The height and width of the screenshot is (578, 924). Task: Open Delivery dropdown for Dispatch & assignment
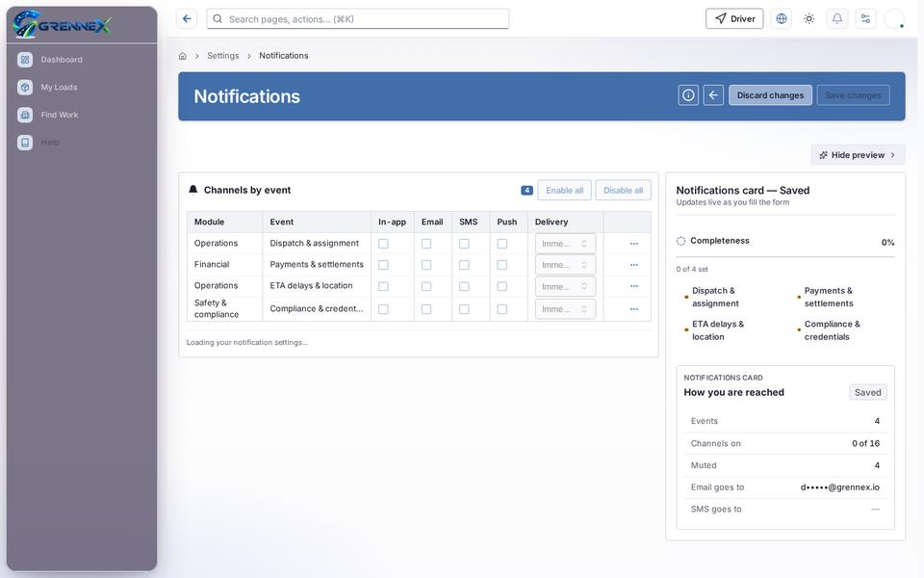click(x=565, y=244)
